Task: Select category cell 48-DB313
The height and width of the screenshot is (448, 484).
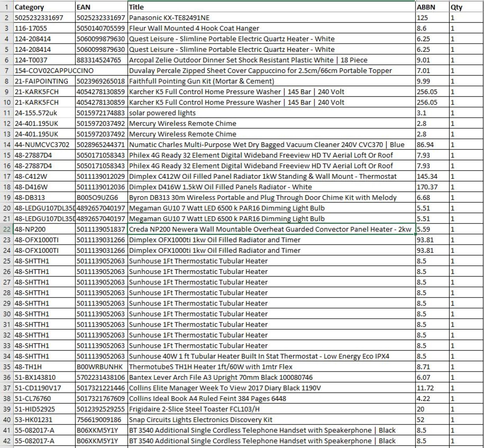Action: coord(44,198)
